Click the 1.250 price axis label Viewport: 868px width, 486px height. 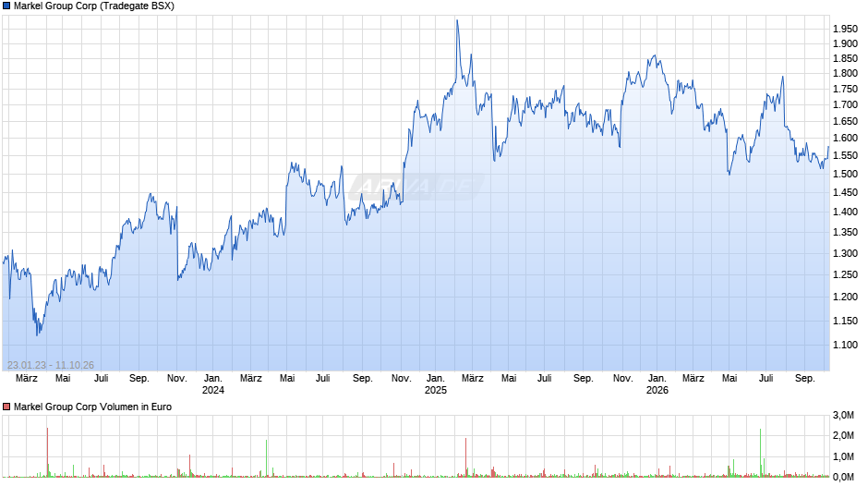pos(845,274)
